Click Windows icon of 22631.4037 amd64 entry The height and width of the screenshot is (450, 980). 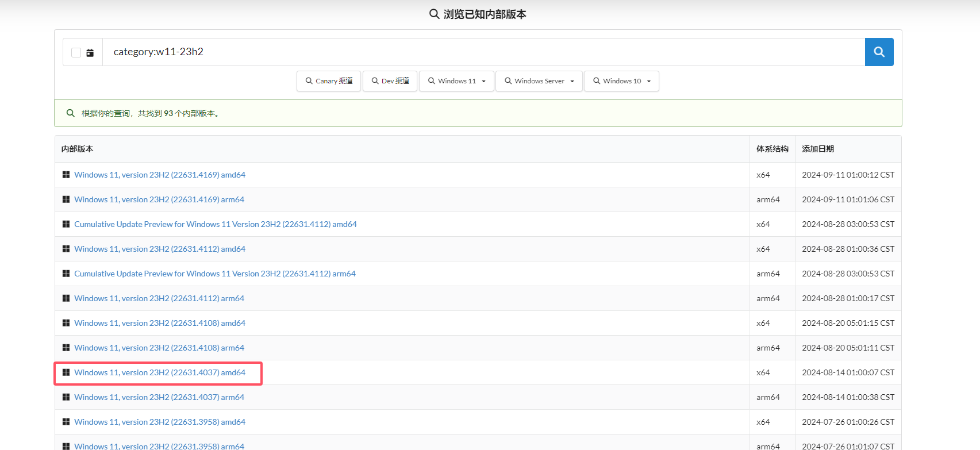[66, 372]
